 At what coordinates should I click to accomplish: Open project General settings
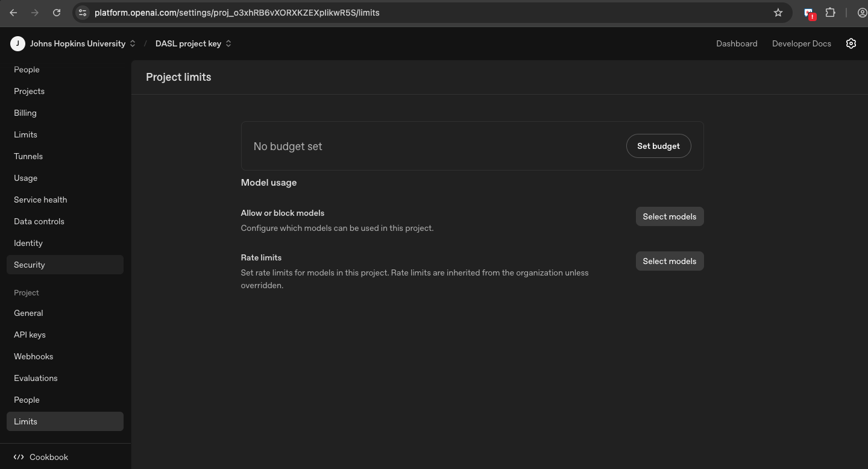[x=65, y=313]
